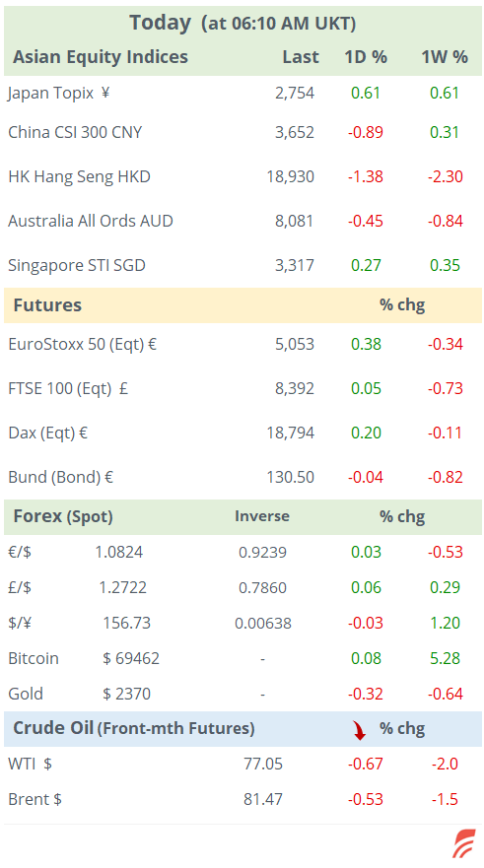Click Australia All Ords 1W change -0.84

[x=445, y=221]
